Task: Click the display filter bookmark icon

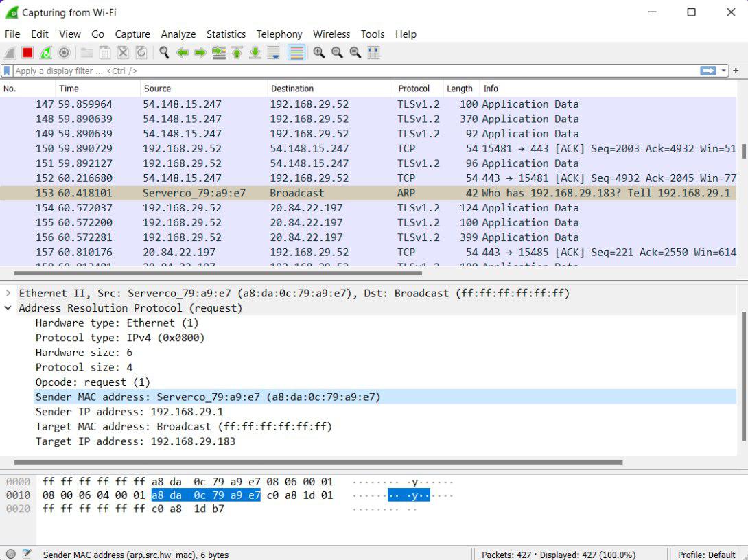Action: (7, 71)
